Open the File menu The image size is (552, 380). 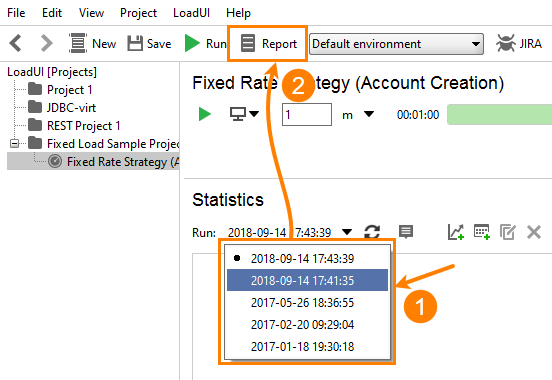coord(16,13)
